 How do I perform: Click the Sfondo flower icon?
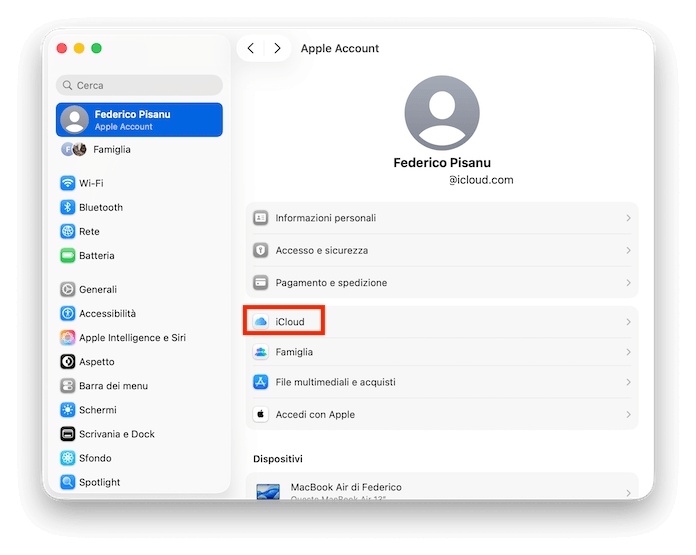[67, 458]
